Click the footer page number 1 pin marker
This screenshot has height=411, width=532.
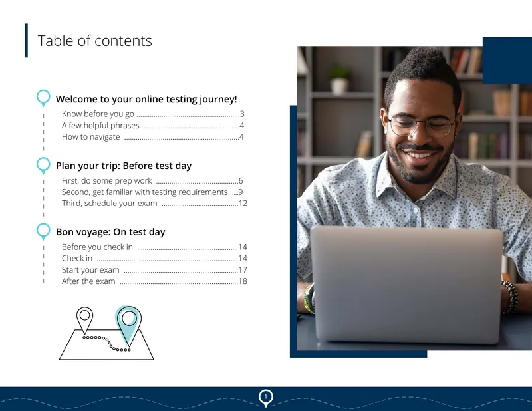pyautogui.click(x=265, y=398)
